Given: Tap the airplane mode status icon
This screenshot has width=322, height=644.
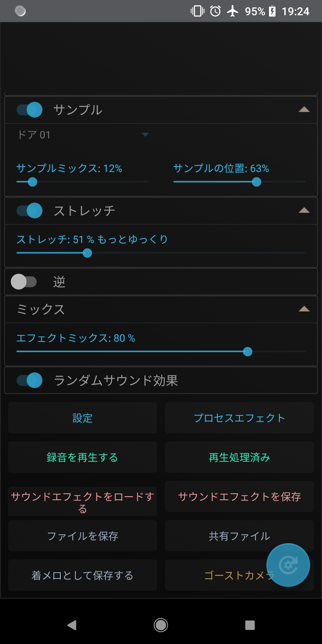Looking at the screenshot, I should point(233,11).
